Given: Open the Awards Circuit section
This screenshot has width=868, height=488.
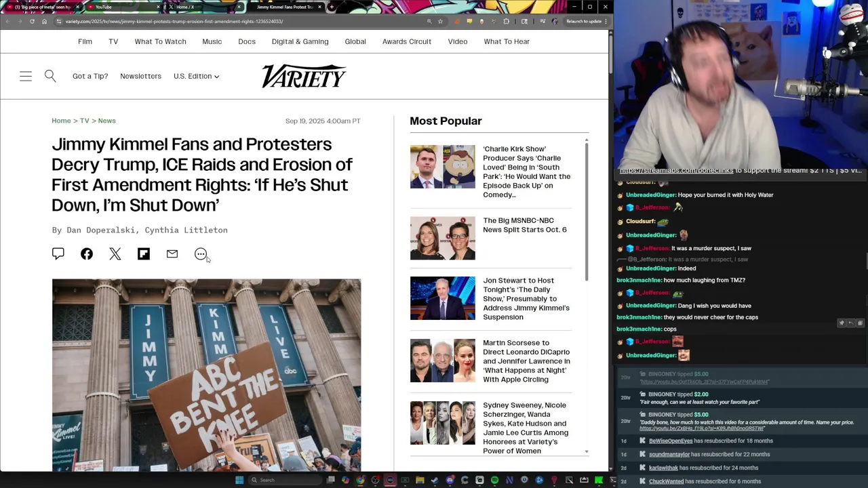Looking at the screenshot, I should pos(407,41).
